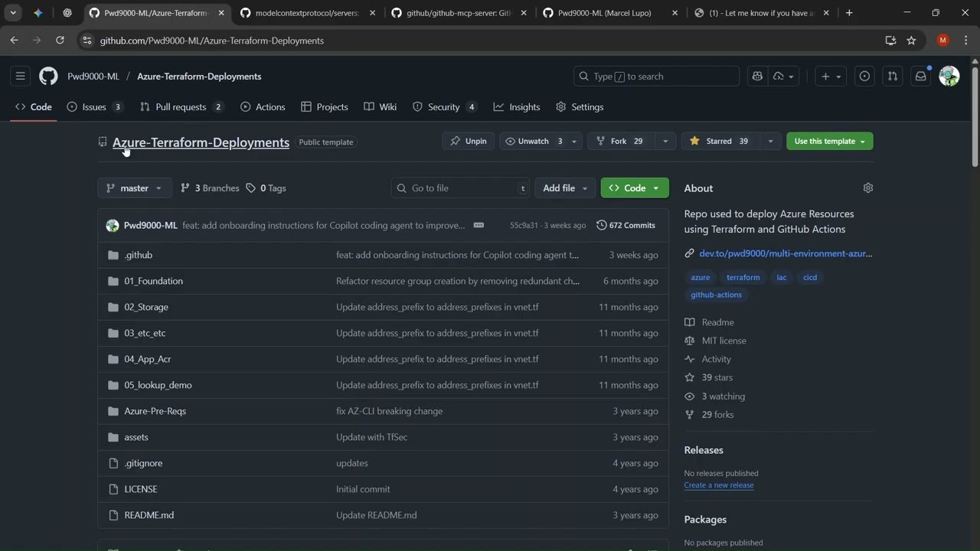Open the GitHub global navigation hamburger menu

point(21,77)
